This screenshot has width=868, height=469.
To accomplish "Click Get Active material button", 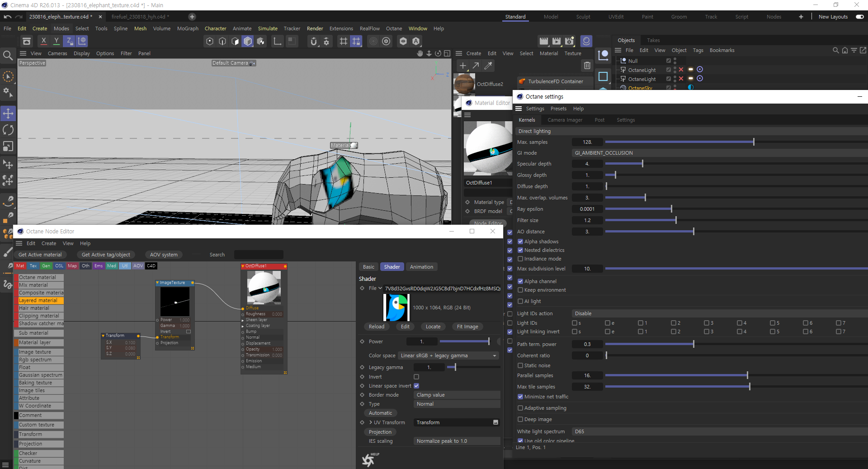I will pos(40,255).
